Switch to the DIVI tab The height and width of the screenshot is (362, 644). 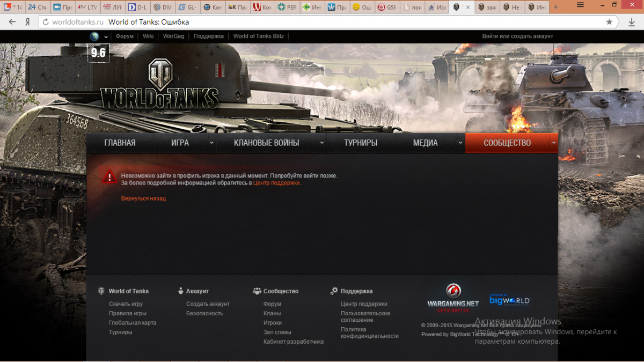pyautogui.click(x=162, y=8)
